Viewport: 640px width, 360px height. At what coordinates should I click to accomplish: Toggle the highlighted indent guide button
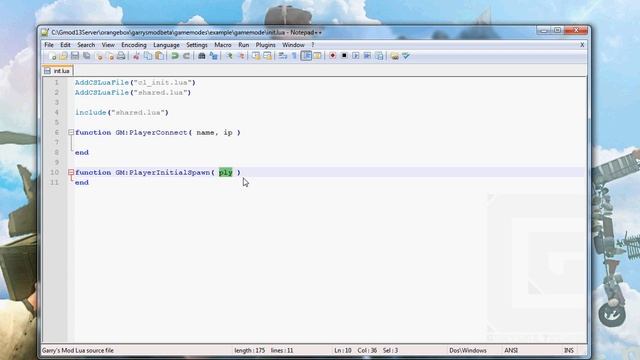coord(306,56)
